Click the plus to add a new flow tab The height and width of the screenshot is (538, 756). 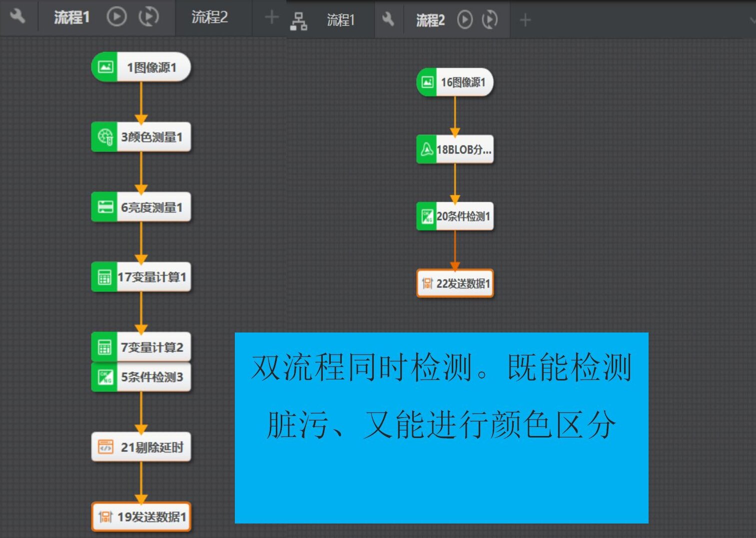pyautogui.click(x=271, y=16)
